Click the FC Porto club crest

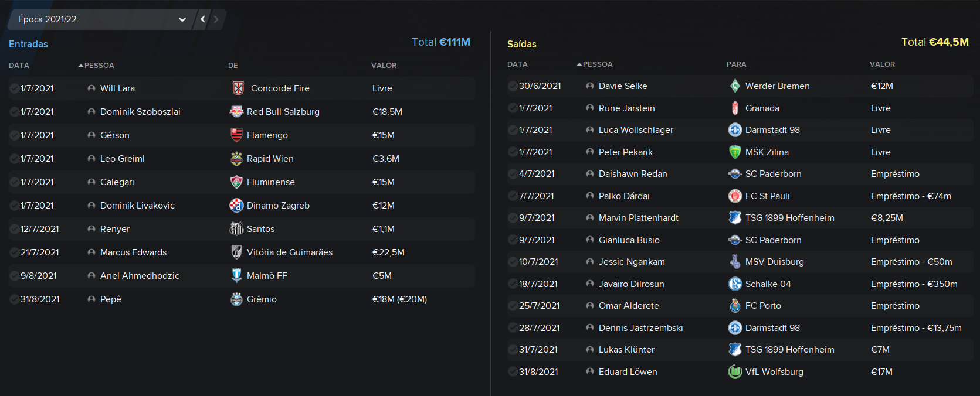click(735, 305)
